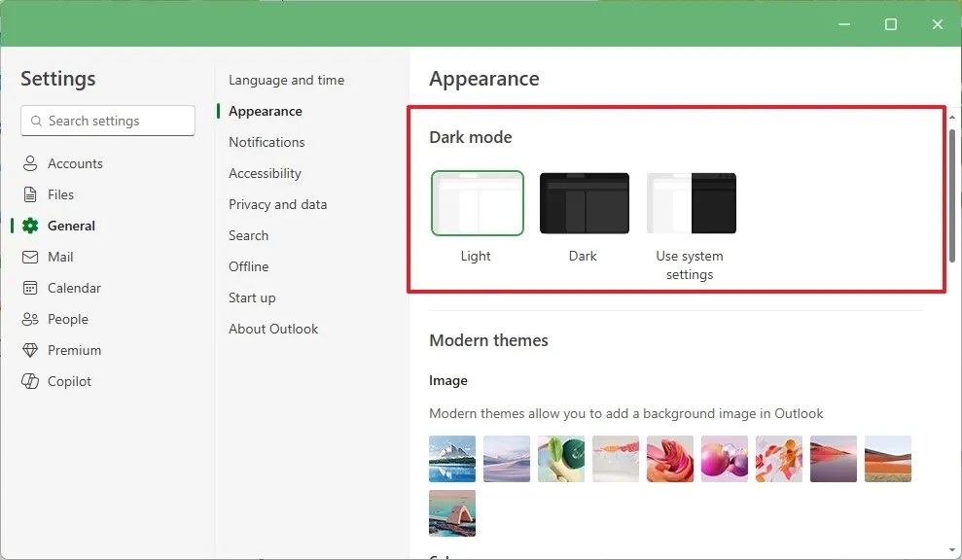The height and width of the screenshot is (560, 962).
Task: Click inside the Search settings field
Action: pos(107,121)
